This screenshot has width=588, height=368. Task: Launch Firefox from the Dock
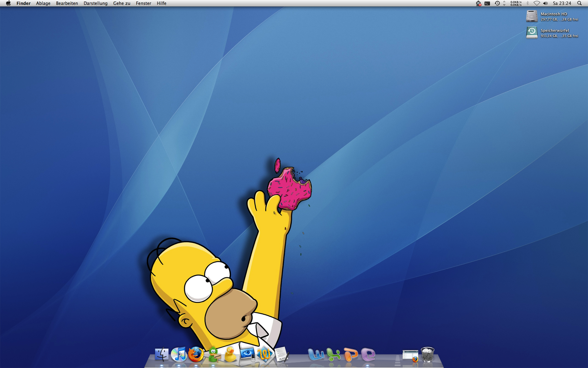pos(196,355)
